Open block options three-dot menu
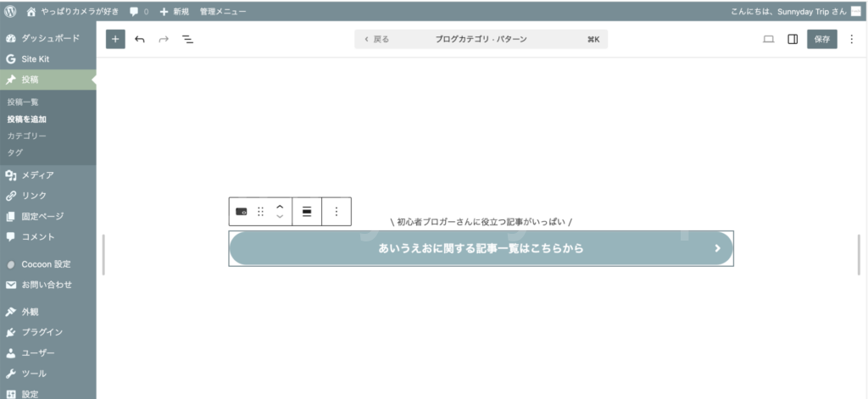Image resolution: width=868 pixels, height=399 pixels. click(x=337, y=212)
